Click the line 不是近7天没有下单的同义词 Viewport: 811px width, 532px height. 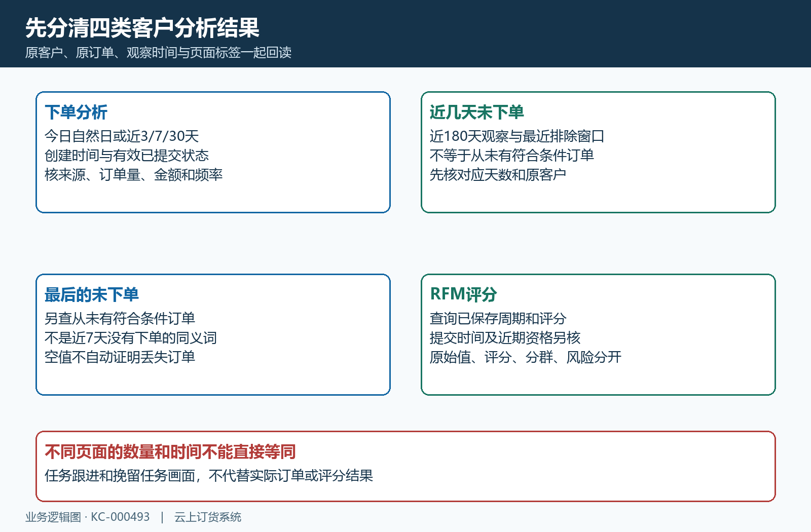pos(131,338)
